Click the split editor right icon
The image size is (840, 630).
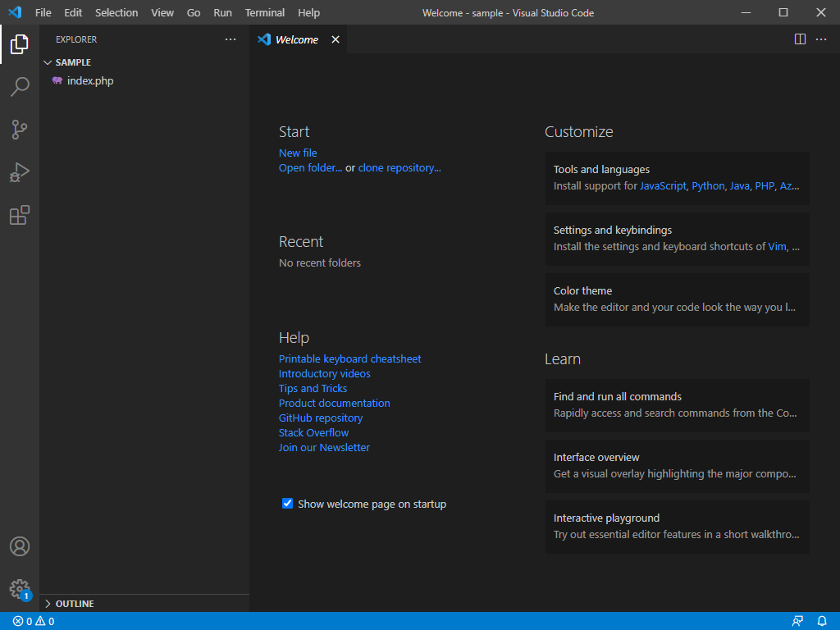(x=800, y=39)
